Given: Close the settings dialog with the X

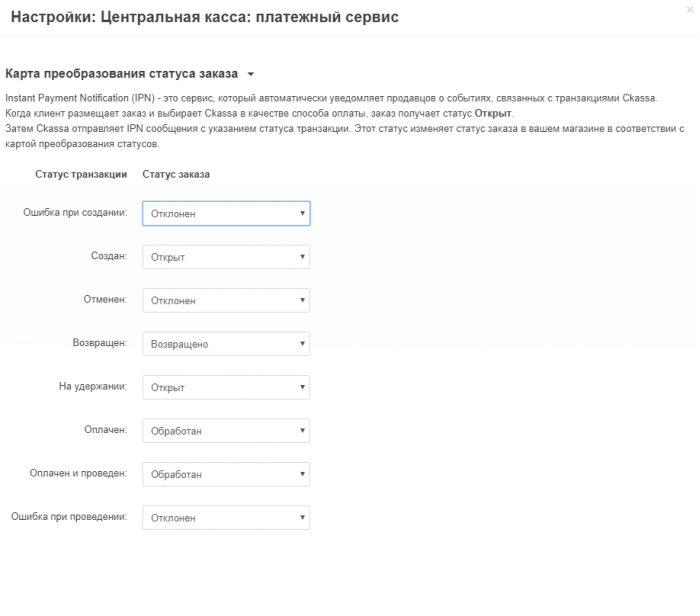Looking at the screenshot, I should tap(690, 10).
